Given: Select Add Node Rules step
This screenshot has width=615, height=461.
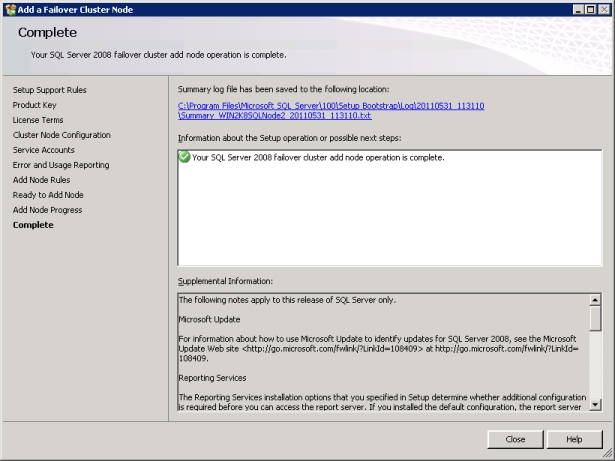Looking at the screenshot, I should click(41, 180).
